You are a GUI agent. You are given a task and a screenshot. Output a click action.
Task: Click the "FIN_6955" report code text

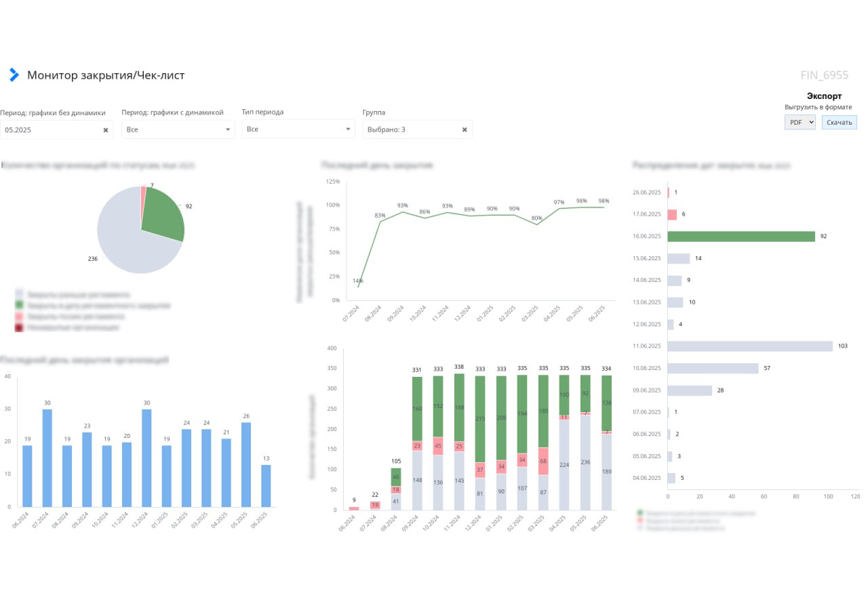[x=825, y=75]
